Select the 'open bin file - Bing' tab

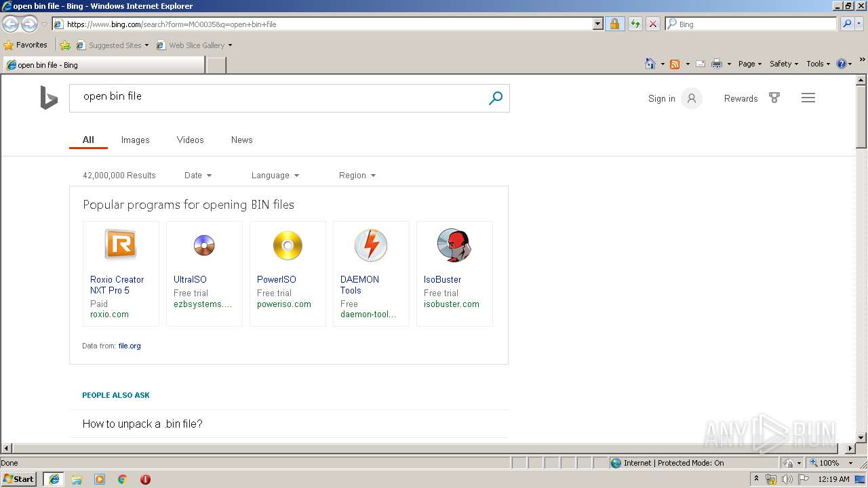pyautogui.click(x=104, y=65)
